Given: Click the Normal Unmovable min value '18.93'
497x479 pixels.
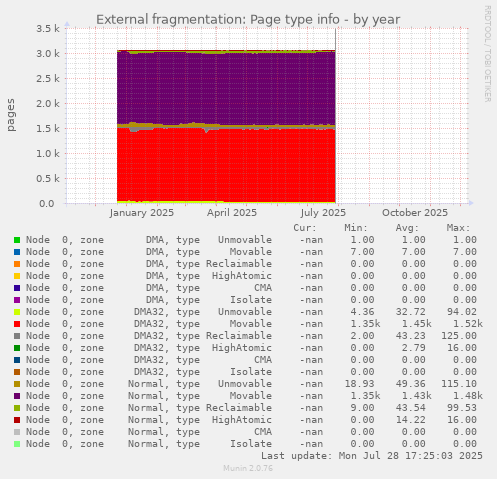Looking at the screenshot, I should 359,384.
